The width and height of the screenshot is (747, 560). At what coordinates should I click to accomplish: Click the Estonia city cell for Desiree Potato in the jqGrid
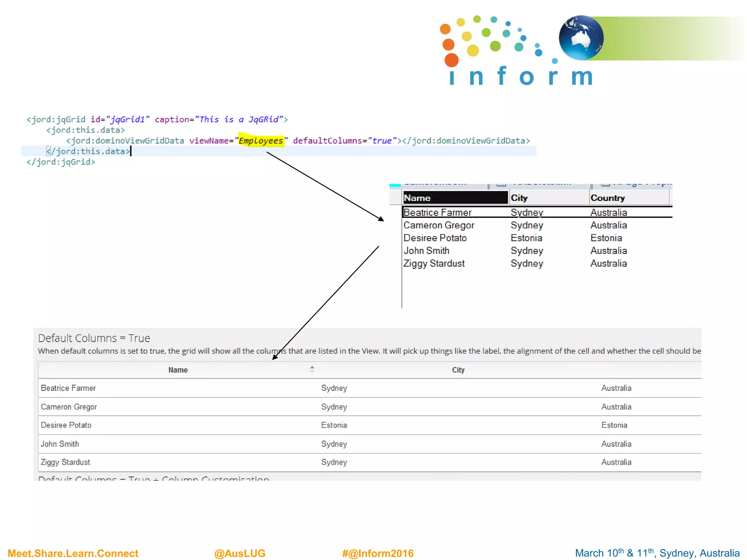pyautogui.click(x=334, y=425)
